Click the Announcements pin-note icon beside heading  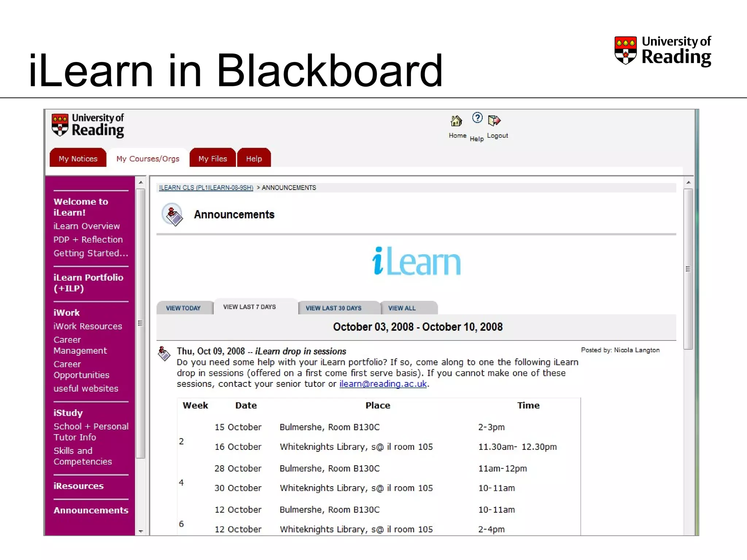tap(173, 214)
